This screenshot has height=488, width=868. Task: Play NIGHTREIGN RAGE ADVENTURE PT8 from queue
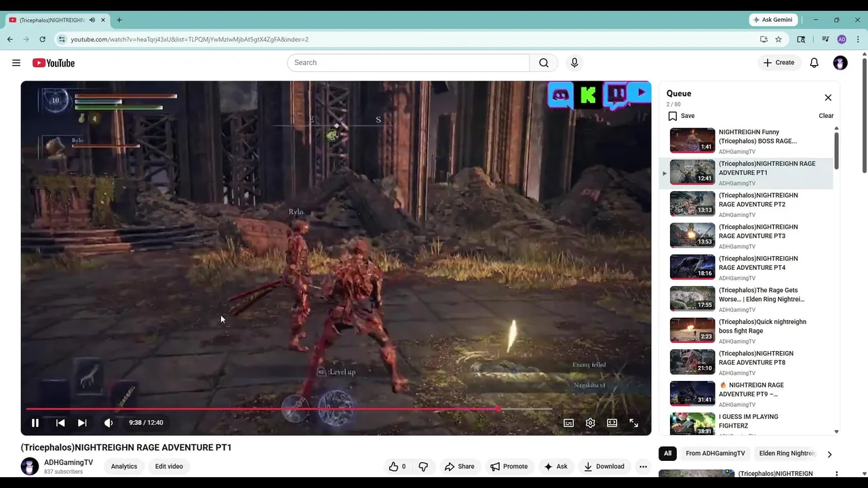click(x=746, y=363)
